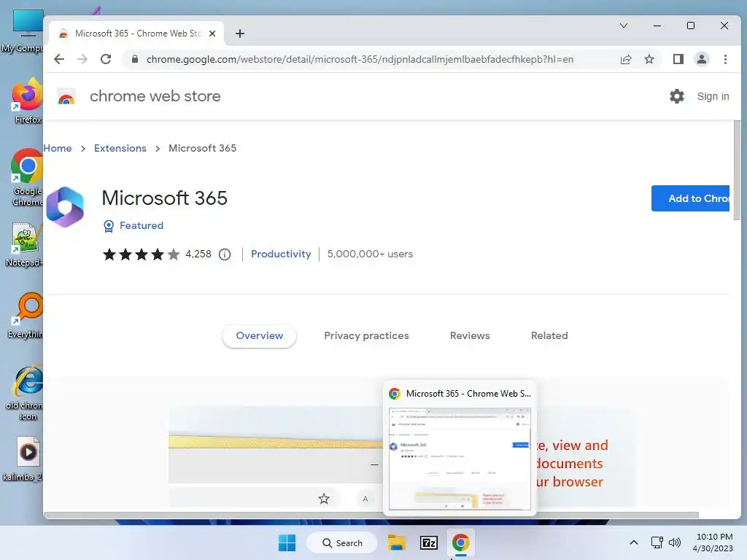Select the old chrome icon shortcut
This screenshot has width=747, height=560.
pyautogui.click(x=26, y=393)
